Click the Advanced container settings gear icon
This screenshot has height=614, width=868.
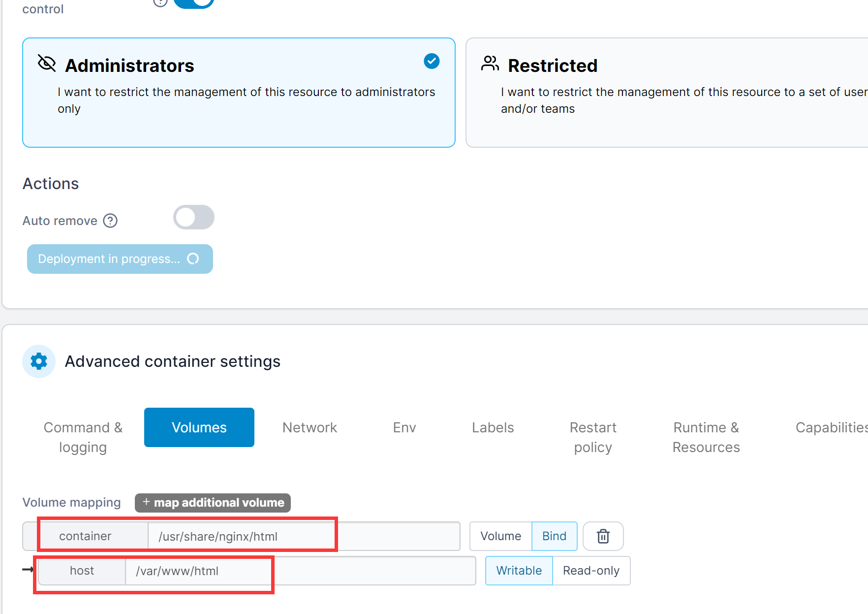39,361
